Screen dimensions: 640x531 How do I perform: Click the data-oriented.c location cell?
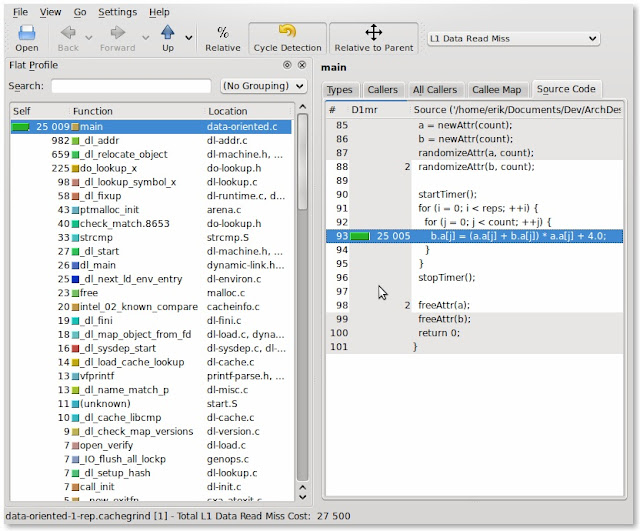pyautogui.click(x=242, y=127)
